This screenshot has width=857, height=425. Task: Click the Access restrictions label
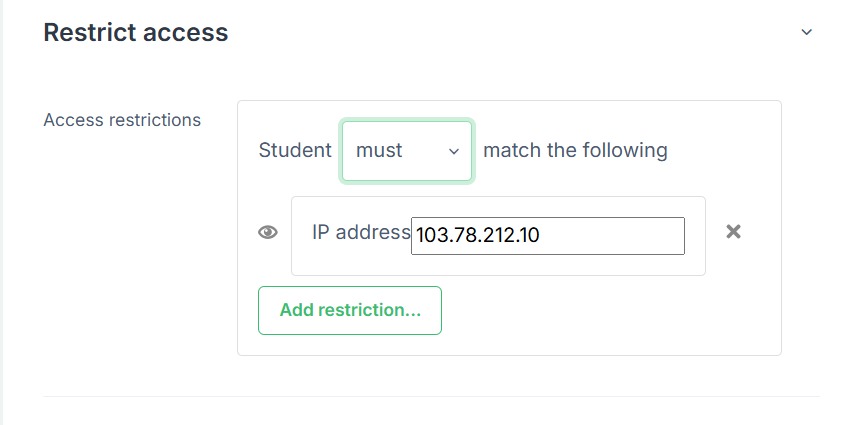pyautogui.click(x=122, y=120)
